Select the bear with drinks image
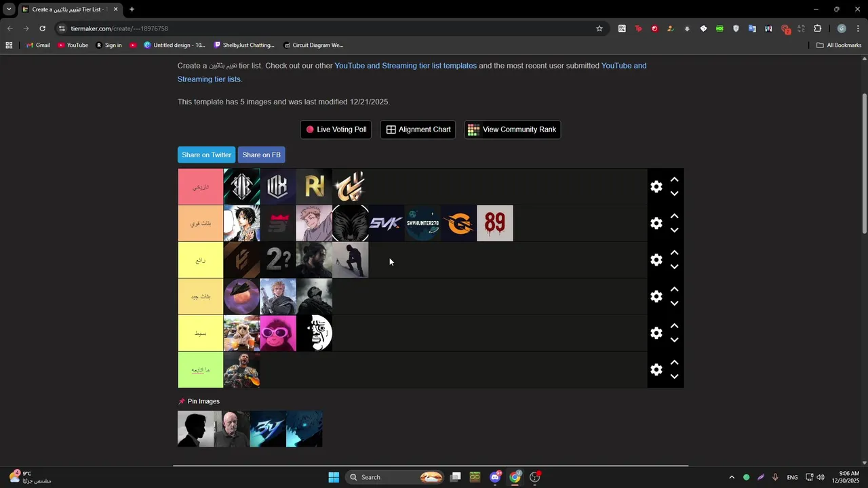868x488 pixels. tap(241, 333)
